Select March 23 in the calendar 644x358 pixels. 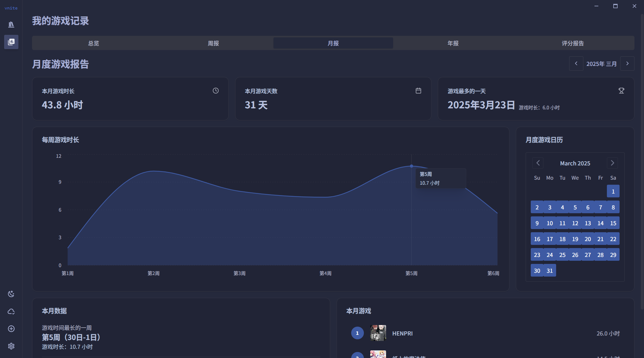[x=537, y=255]
